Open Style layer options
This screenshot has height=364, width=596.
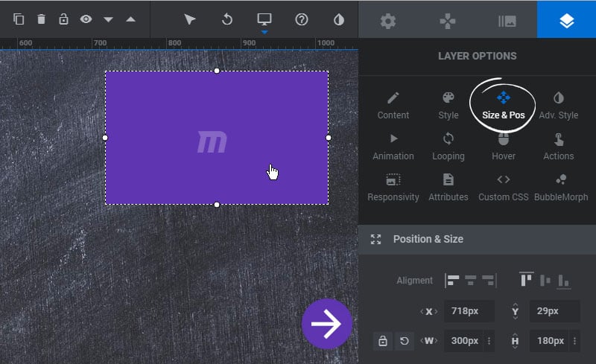pos(448,106)
